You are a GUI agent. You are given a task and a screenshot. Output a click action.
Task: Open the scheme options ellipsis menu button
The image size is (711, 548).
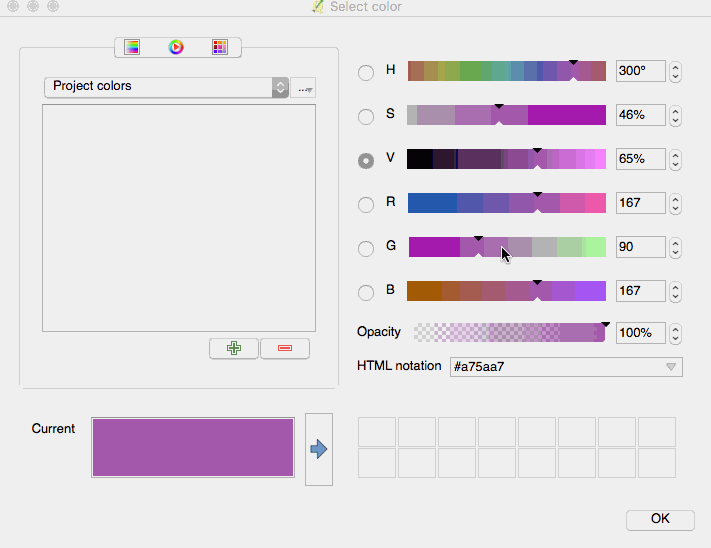305,88
